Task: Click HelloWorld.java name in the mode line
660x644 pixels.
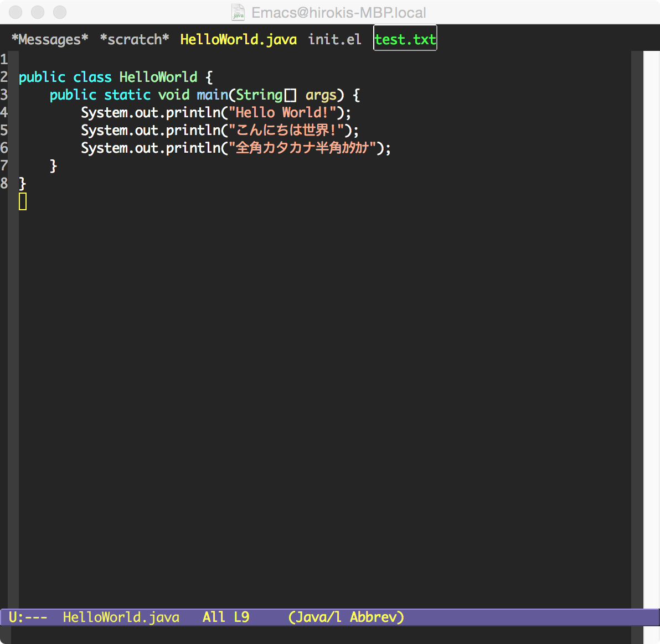Action: [x=121, y=617]
